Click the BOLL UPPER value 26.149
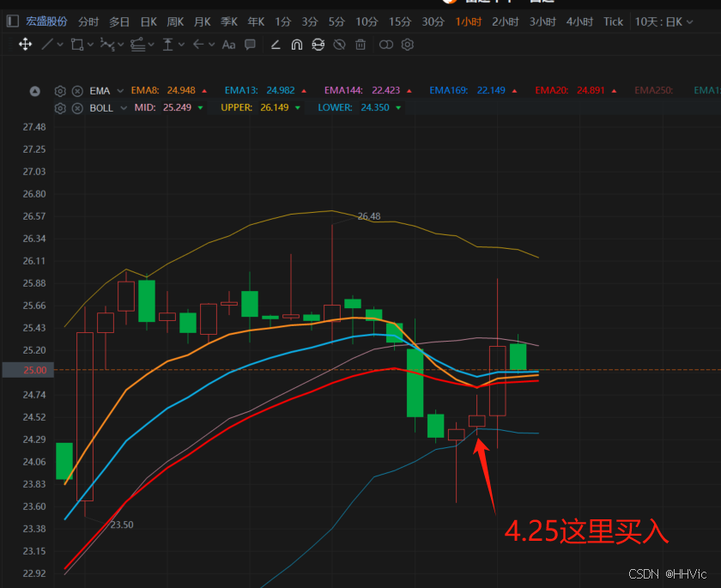The image size is (721, 588). tap(275, 107)
